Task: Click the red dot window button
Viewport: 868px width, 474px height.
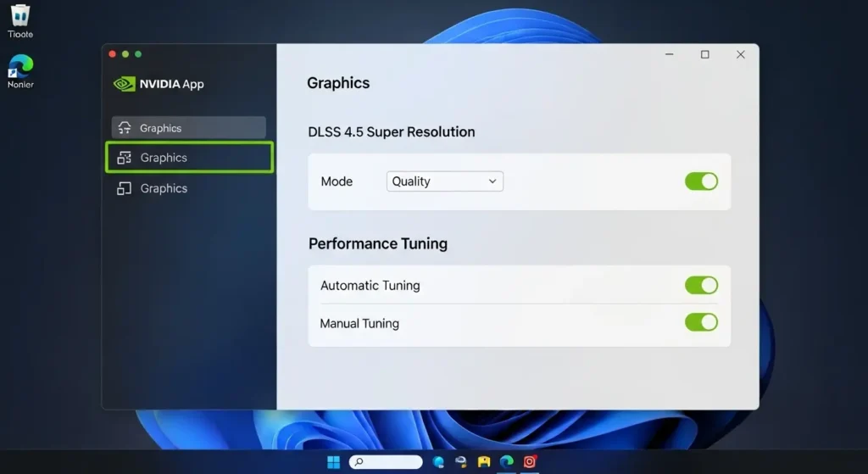Action: point(113,53)
